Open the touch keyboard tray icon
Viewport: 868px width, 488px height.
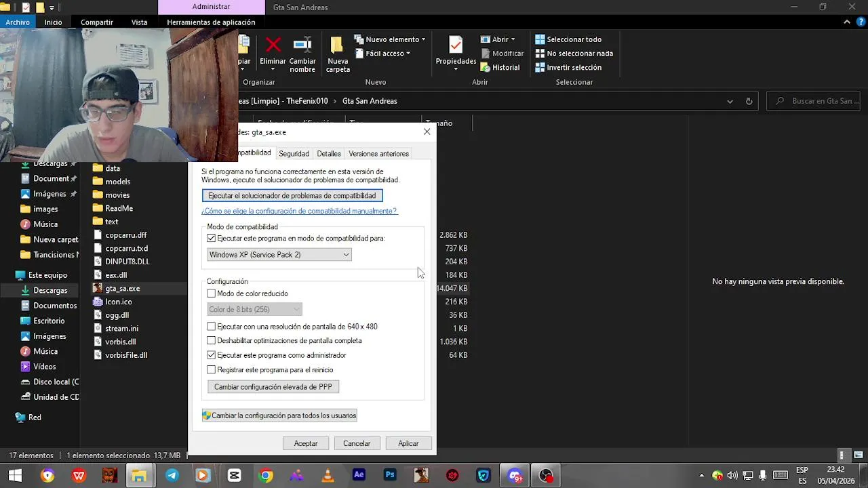pos(781,475)
